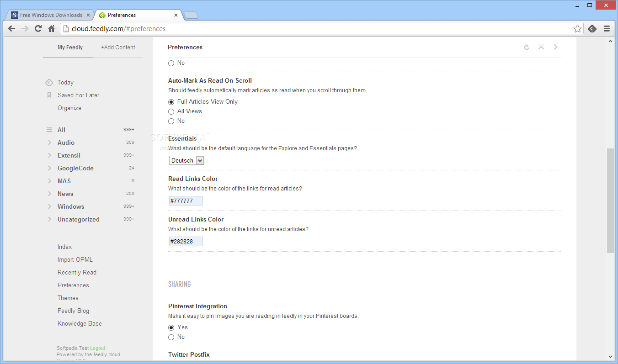The width and height of the screenshot is (618, 364).
Task: Go to the browser Home icon
Action: (x=51, y=28)
